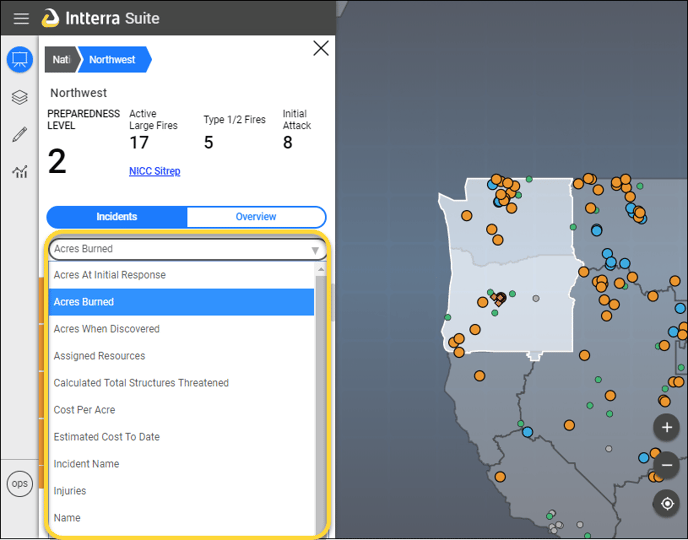Click the dropdown list scrollbar

pos(321,395)
